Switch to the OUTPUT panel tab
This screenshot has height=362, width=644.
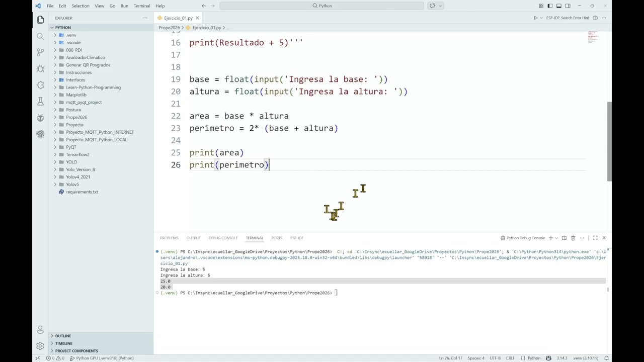pyautogui.click(x=193, y=238)
